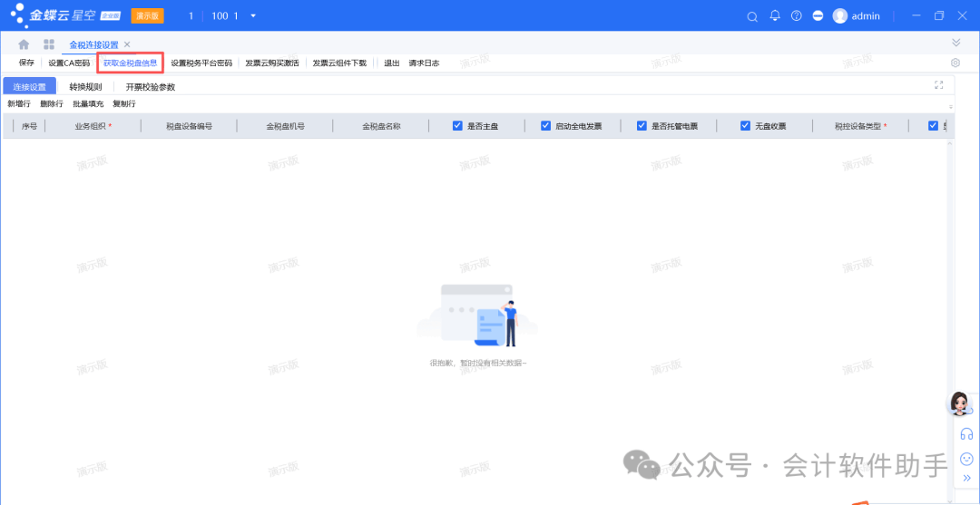The height and width of the screenshot is (505, 980).
Task: Open the app grid menu icon
Action: point(49,44)
